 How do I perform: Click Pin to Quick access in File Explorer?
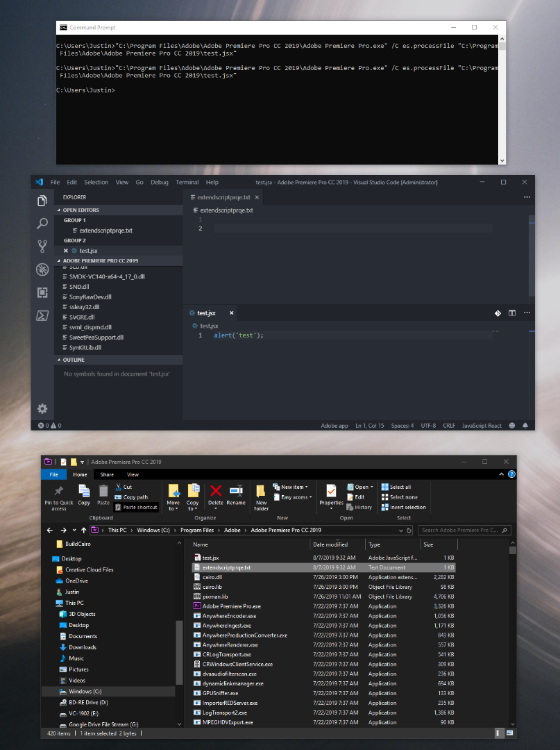[x=59, y=497]
